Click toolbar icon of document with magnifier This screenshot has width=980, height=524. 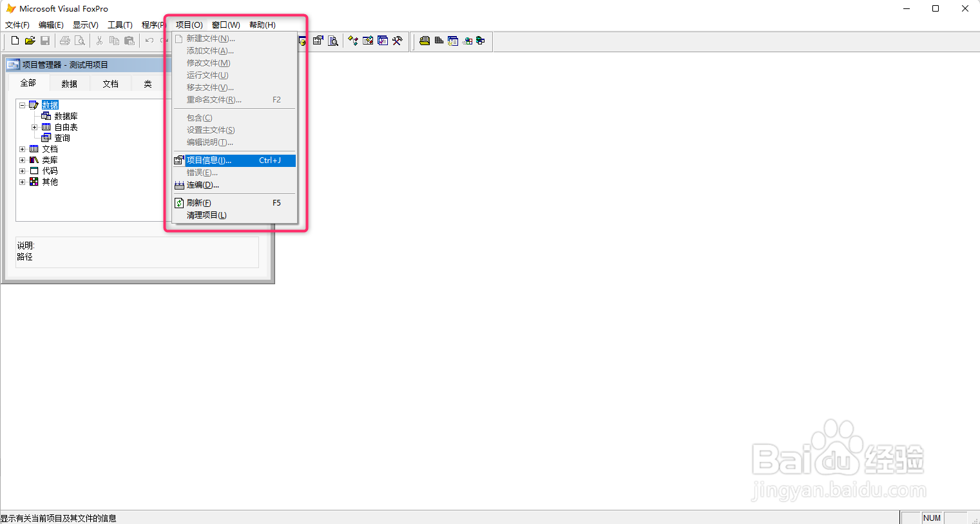(333, 41)
